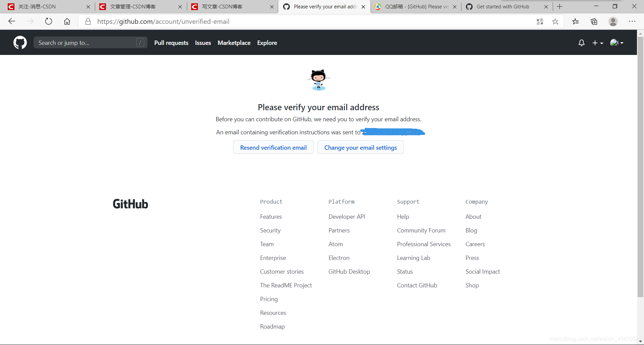Open Careers footer link
Screen dimensions: 644x345
[475, 244]
